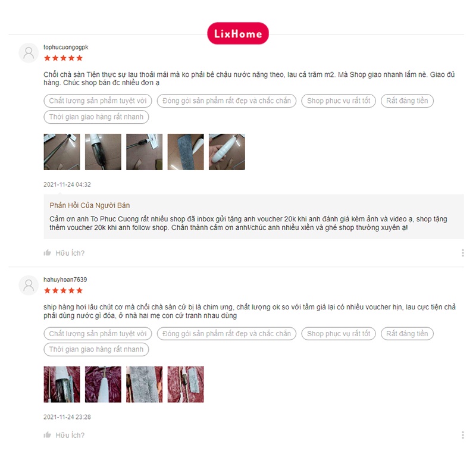Image resolution: width=476 pixels, height=476 pixels.
Task: Click tophucuongogpk's user avatar icon
Action: [x=29, y=53]
